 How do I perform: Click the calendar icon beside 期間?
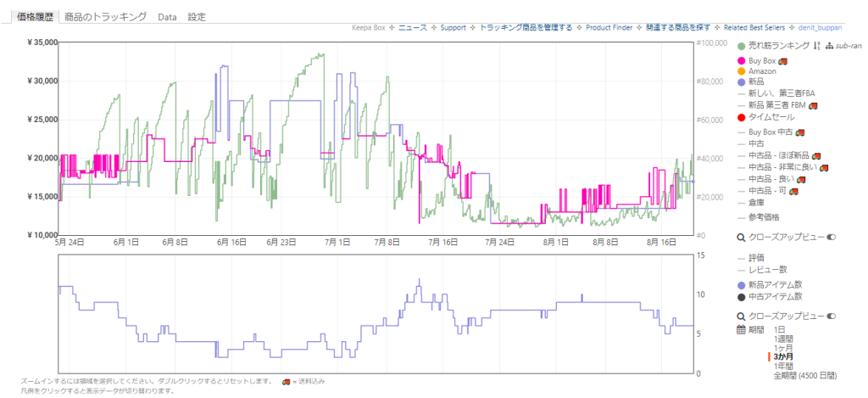click(x=741, y=329)
